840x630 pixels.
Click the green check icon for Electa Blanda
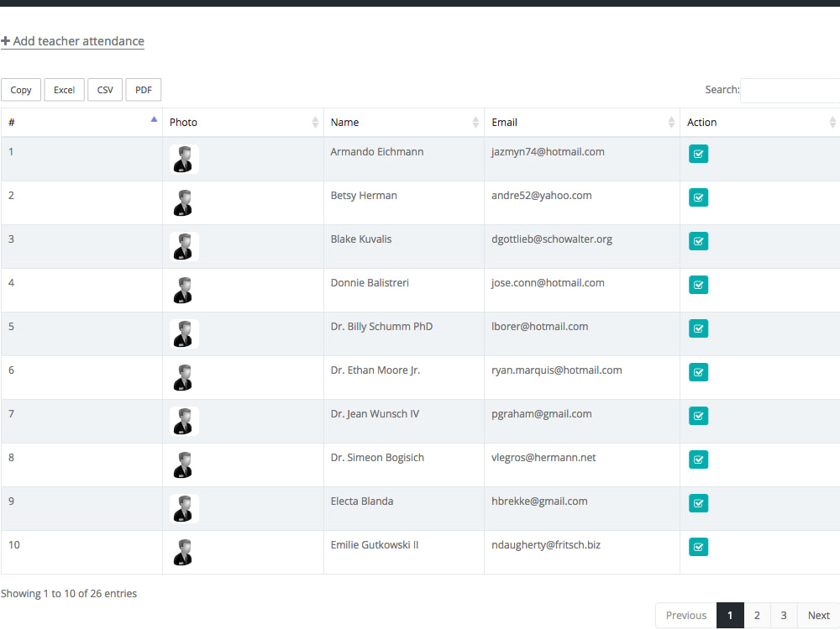tap(698, 503)
